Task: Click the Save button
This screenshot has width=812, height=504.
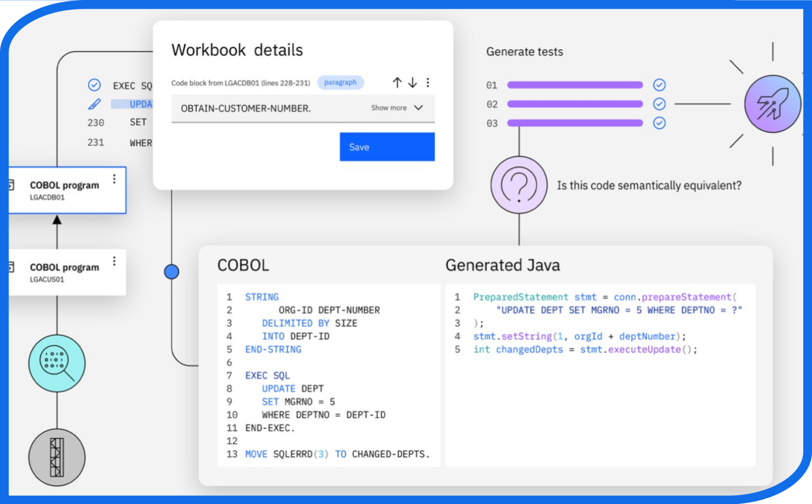Action: point(387,147)
